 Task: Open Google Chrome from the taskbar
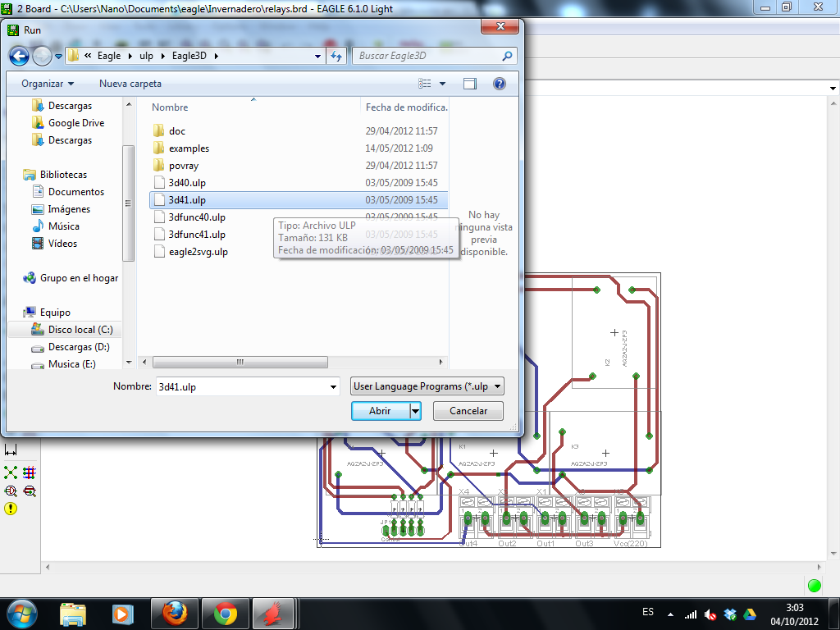[x=226, y=614]
